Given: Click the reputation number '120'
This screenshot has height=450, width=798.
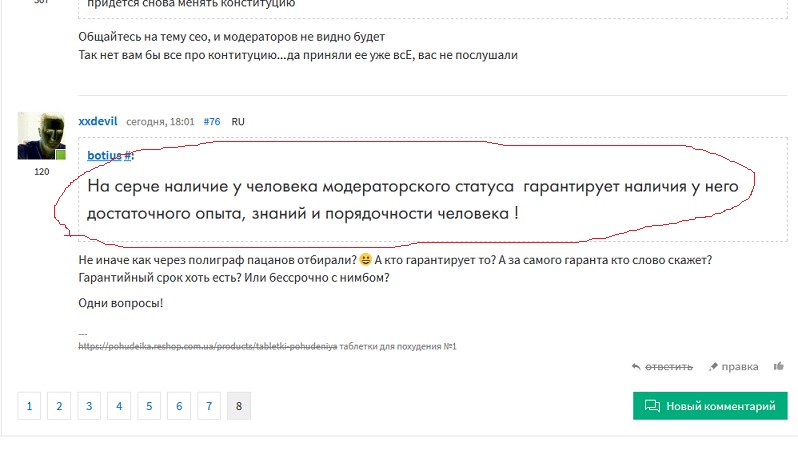Looking at the screenshot, I should [42, 172].
